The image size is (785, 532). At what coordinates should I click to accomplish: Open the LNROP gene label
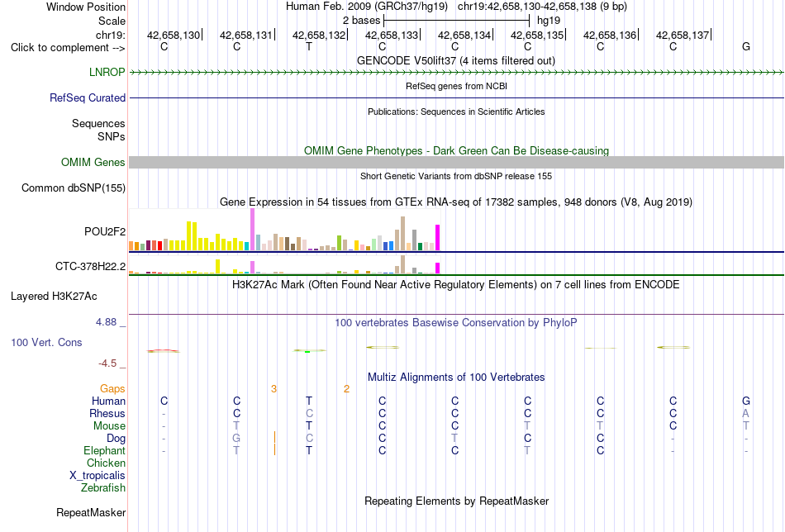click(107, 72)
